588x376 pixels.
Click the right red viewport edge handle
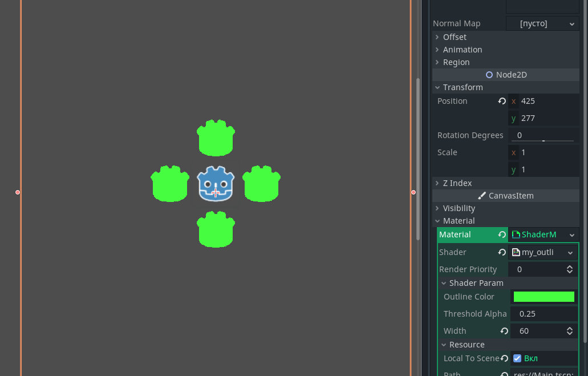tap(413, 192)
